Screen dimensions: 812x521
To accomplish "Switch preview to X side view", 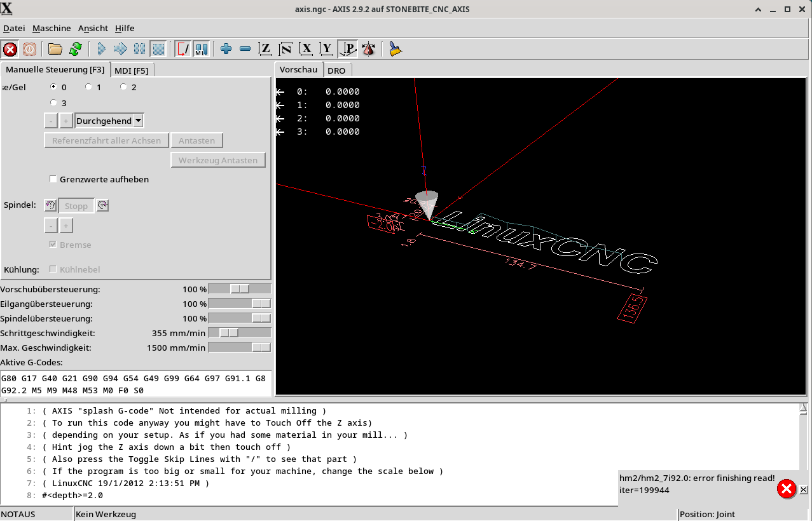I will [x=306, y=49].
